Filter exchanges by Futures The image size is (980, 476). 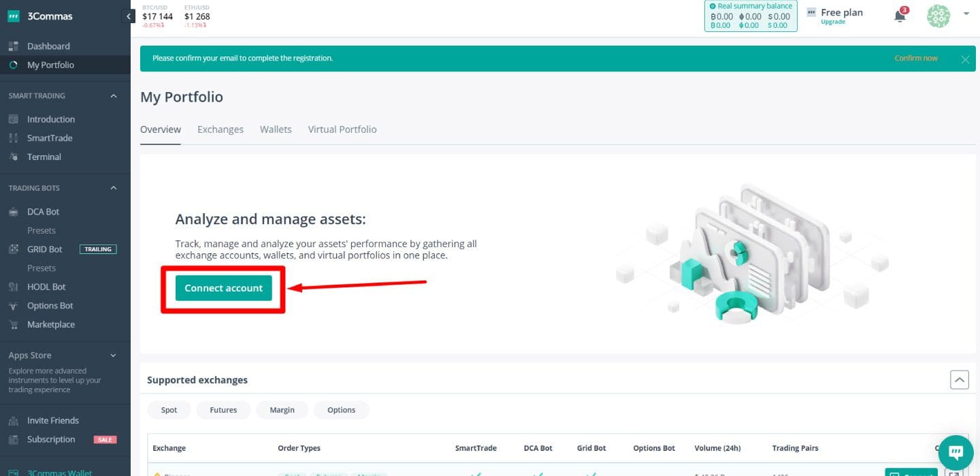223,410
